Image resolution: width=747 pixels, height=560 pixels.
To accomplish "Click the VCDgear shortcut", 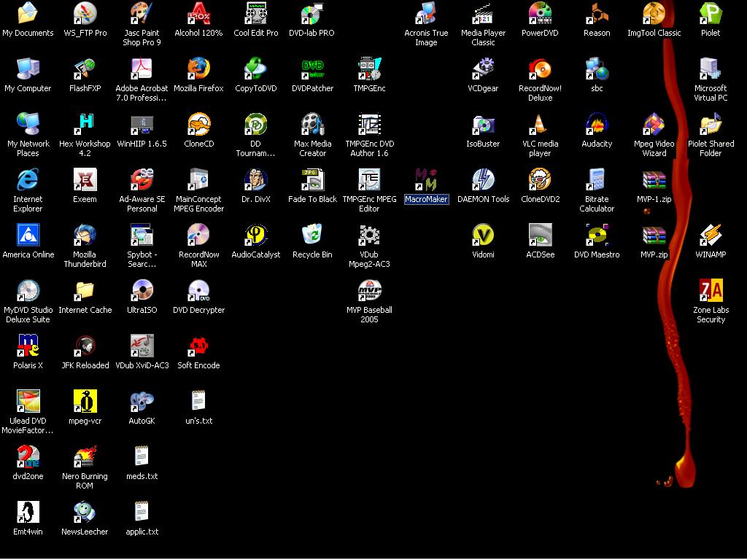I will (x=483, y=69).
